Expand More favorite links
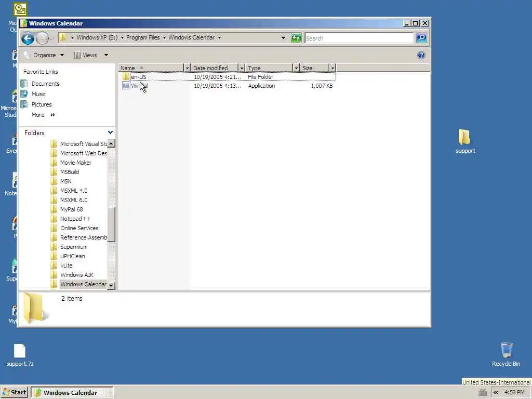Screen dimensions: 532x399 pos(43,115)
